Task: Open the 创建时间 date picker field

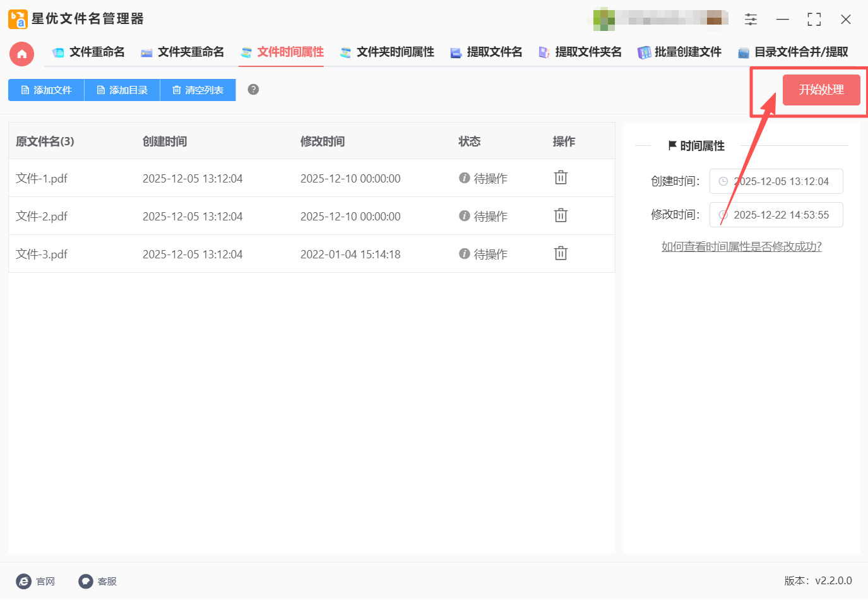Action: (x=776, y=182)
